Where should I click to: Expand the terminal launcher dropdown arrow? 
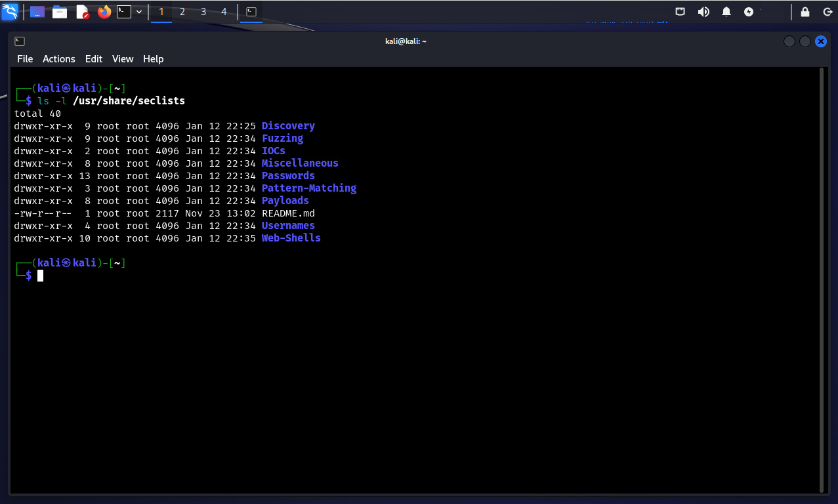139,12
